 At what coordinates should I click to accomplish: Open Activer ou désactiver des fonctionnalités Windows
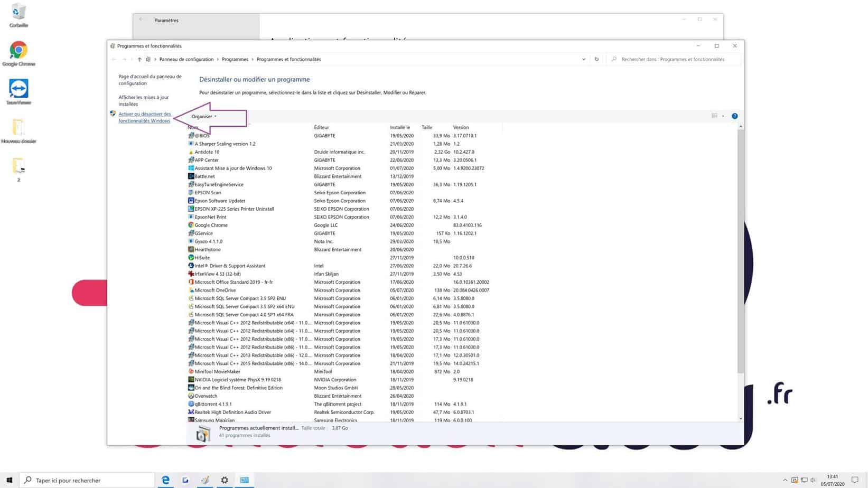click(145, 117)
